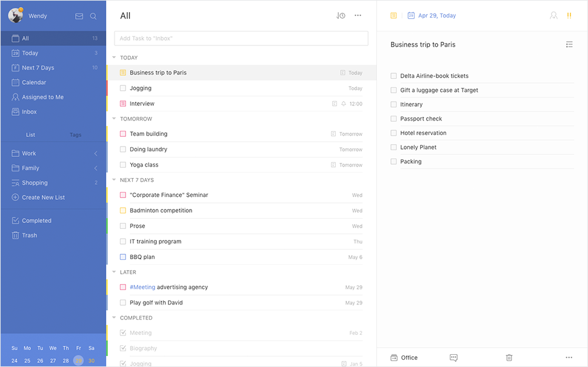Open the priority icon for the selected task

click(569, 15)
